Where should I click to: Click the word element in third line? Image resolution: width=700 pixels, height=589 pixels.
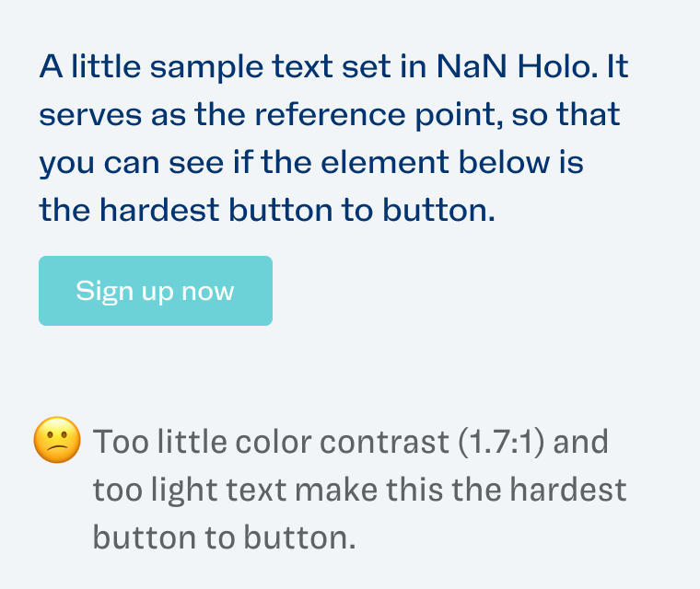coord(385,162)
